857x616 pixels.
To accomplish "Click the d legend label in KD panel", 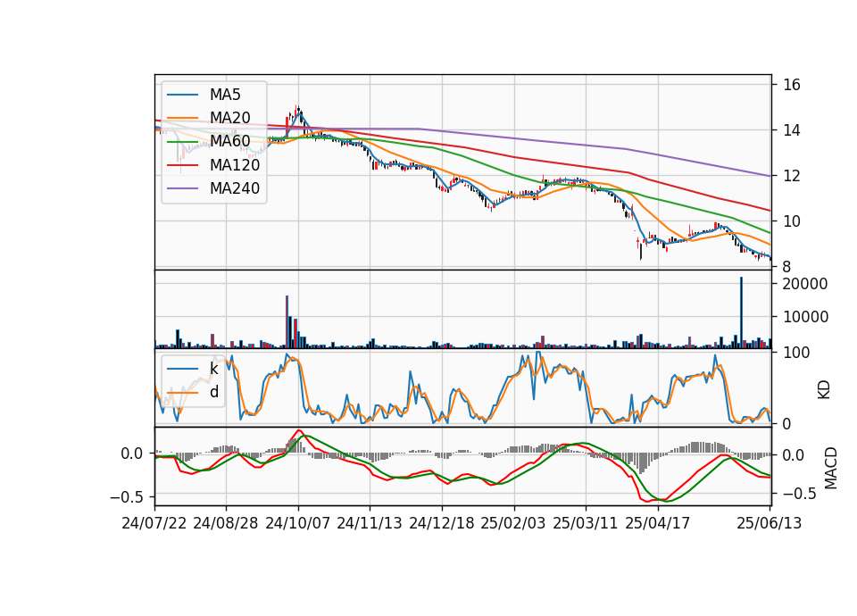I will point(214,391).
